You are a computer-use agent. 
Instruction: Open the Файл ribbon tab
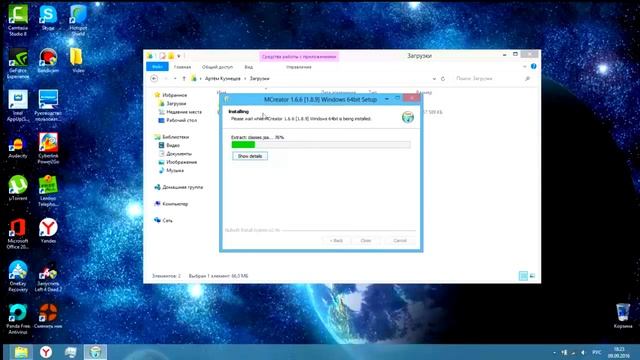click(157, 67)
